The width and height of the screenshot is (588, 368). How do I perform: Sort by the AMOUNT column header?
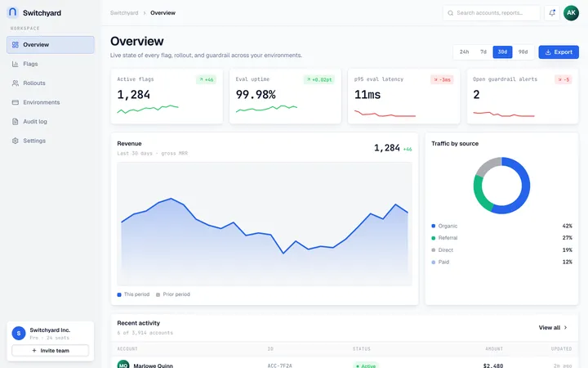(494, 349)
